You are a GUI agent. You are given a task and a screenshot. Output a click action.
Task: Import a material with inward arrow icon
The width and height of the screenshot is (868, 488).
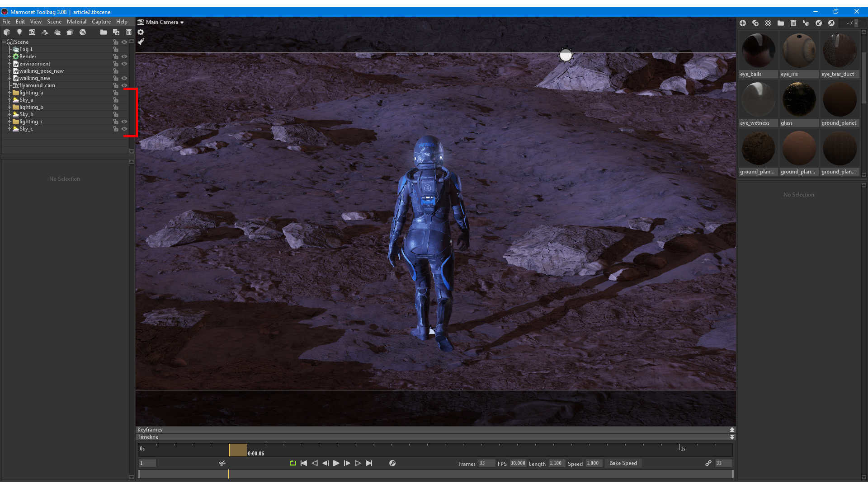tap(819, 23)
